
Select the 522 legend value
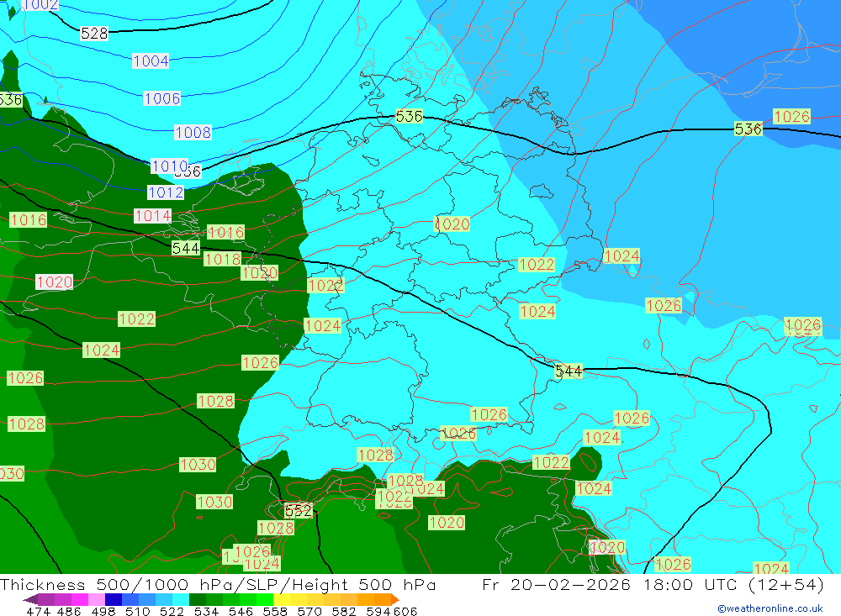171,611
